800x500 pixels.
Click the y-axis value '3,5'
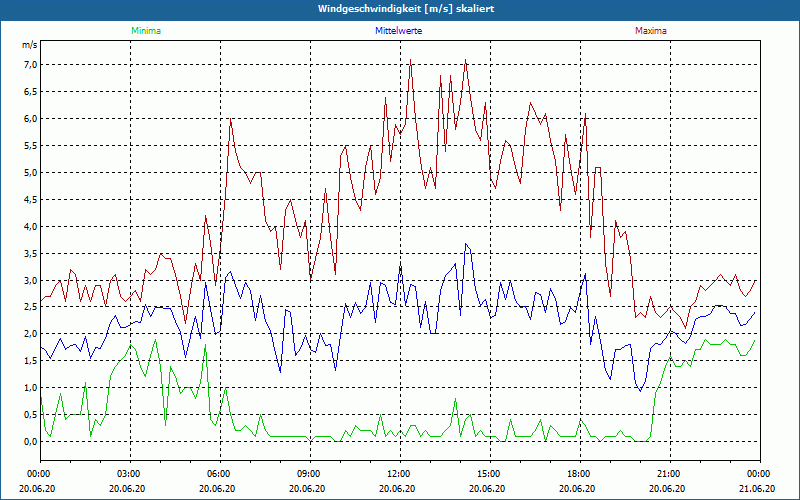[30, 254]
